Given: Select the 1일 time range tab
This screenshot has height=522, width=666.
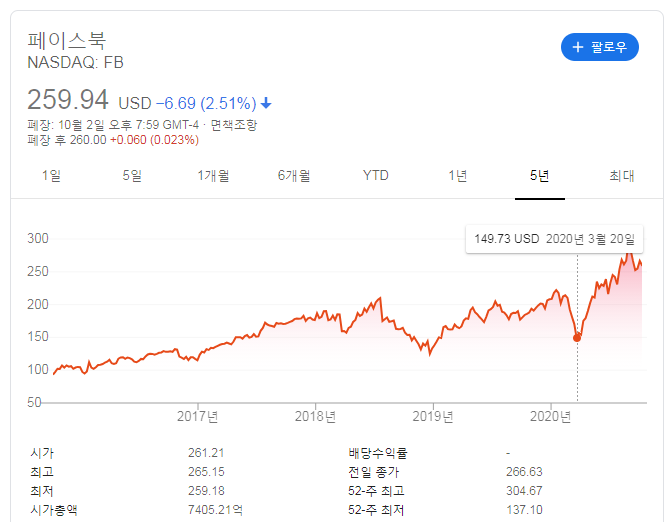Looking at the screenshot, I should [x=51, y=175].
